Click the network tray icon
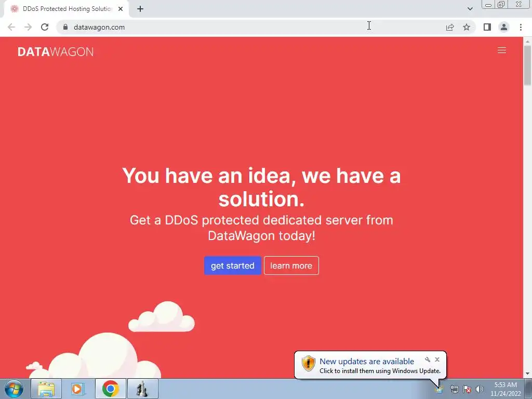This screenshot has height=399, width=532. (454, 389)
